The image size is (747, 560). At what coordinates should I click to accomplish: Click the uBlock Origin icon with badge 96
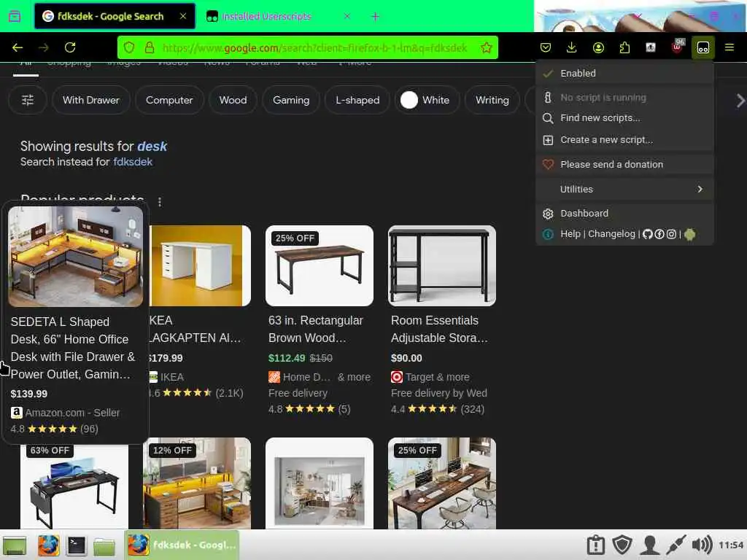[x=677, y=47]
